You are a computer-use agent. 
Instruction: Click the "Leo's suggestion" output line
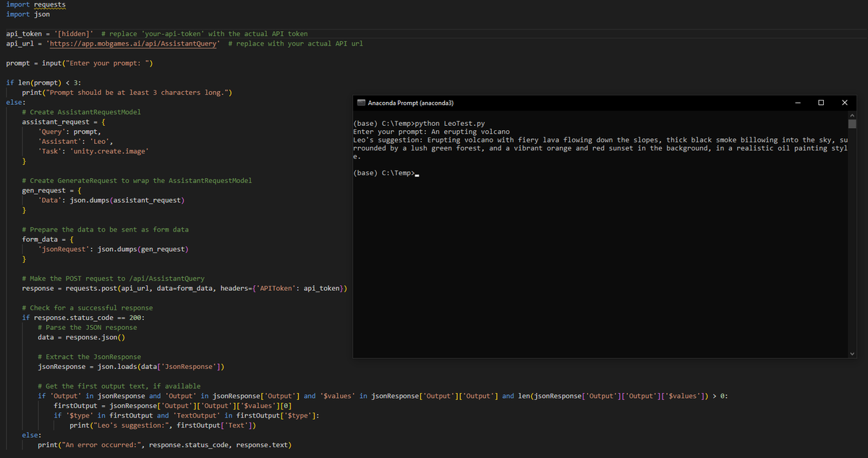600,148
